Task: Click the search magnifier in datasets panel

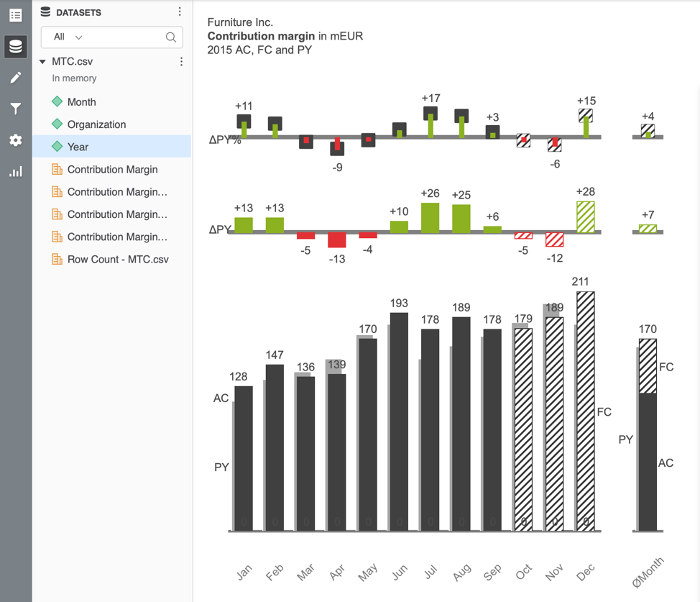Action: point(170,37)
